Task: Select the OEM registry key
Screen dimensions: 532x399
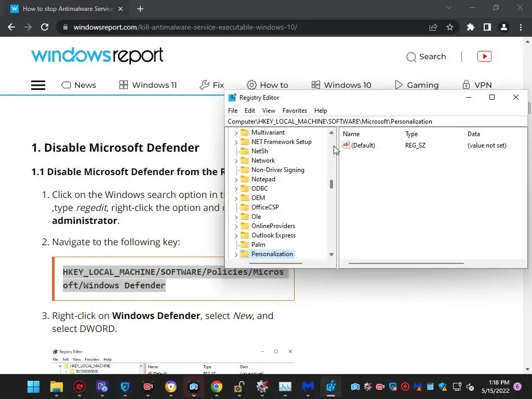Action: click(x=258, y=198)
